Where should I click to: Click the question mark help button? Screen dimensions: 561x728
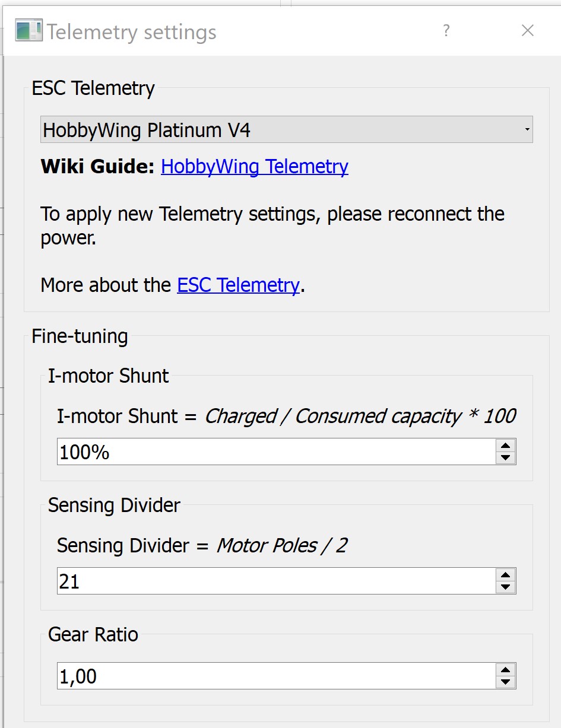click(x=446, y=31)
